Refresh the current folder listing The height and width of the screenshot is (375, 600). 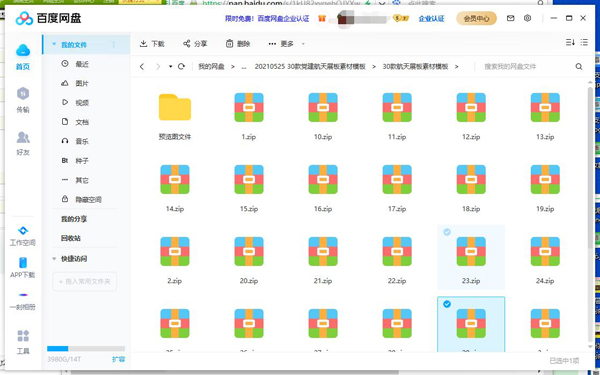tap(181, 67)
